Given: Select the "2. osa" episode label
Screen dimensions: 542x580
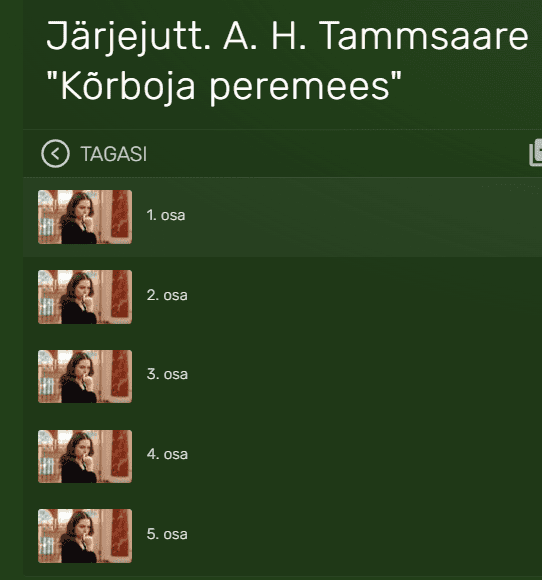Looking at the screenshot, I should point(167,295).
